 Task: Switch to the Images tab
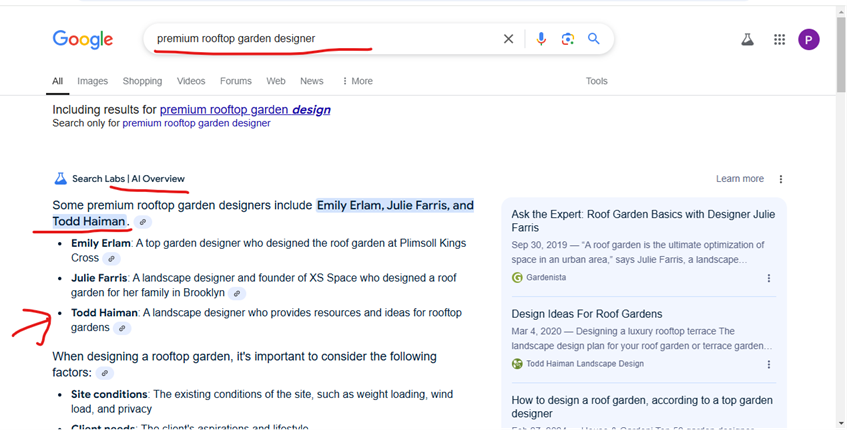[92, 81]
